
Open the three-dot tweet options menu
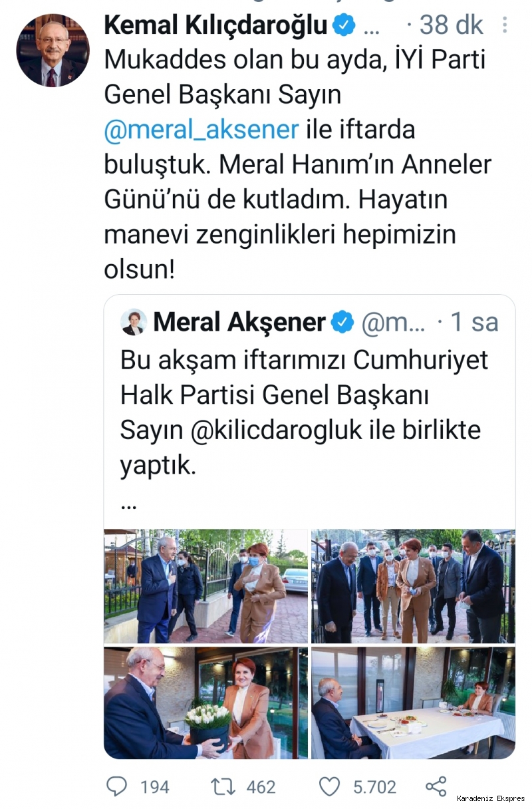point(505,25)
